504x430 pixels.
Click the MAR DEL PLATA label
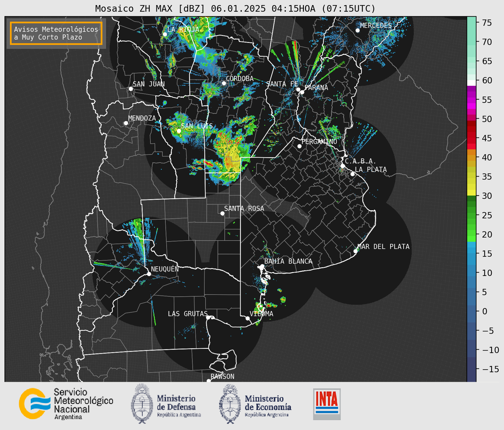[384, 247]
